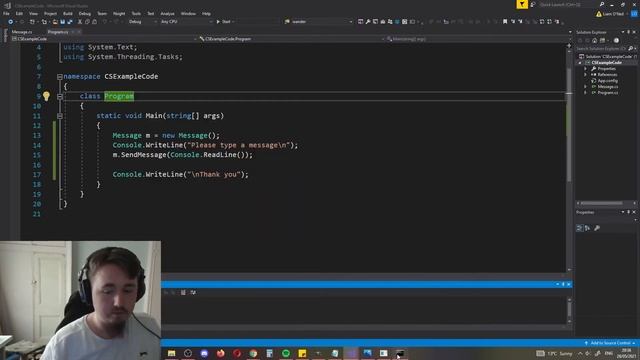Collapse the class Program outlining block
640x360 pixels.
click(60, 96)
